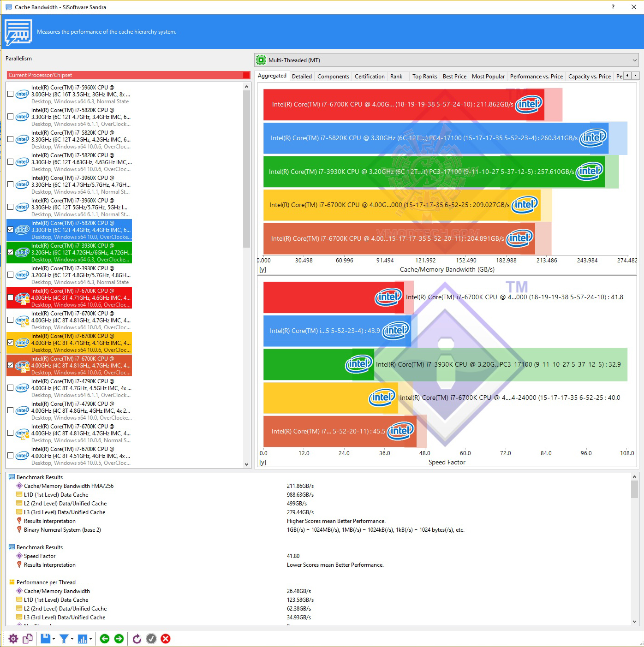644x647 pixels.
Task: Check the i7-5820K 4.63GHz processor checkbox
Action: coord(10,162)
